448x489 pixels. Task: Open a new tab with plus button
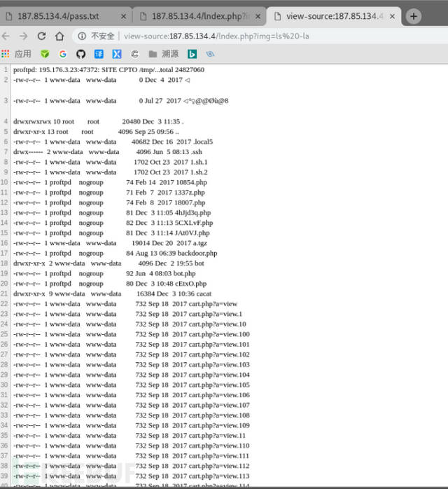(414, 16)
